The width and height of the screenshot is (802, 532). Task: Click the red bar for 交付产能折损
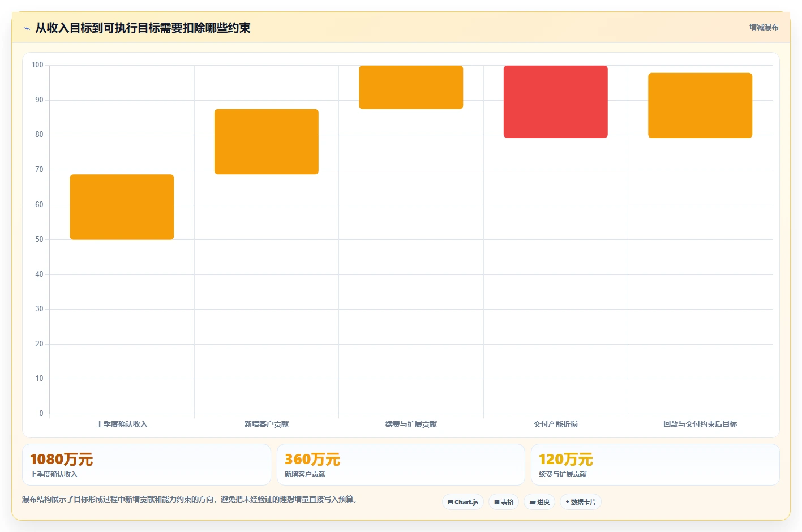[556, 102]
